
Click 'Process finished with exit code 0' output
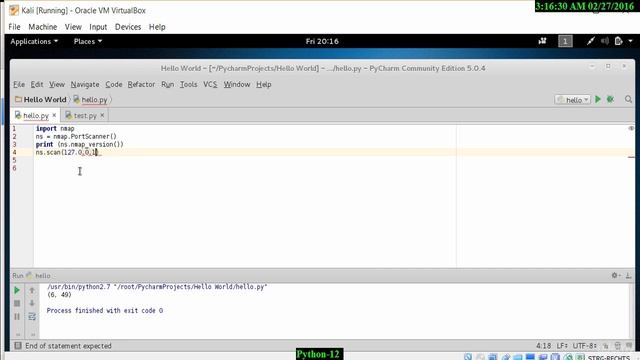pyautogui.click(x=104, y=311)
